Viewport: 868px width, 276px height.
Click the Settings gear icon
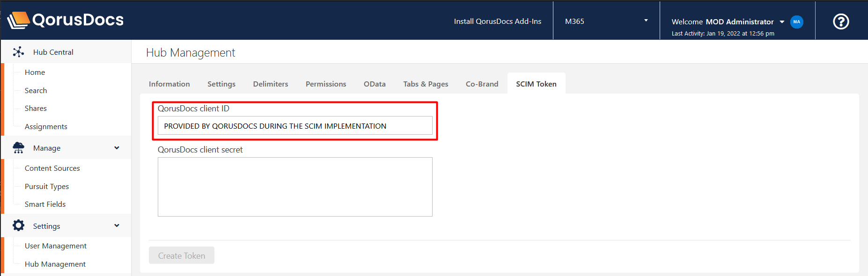(18, 225)
